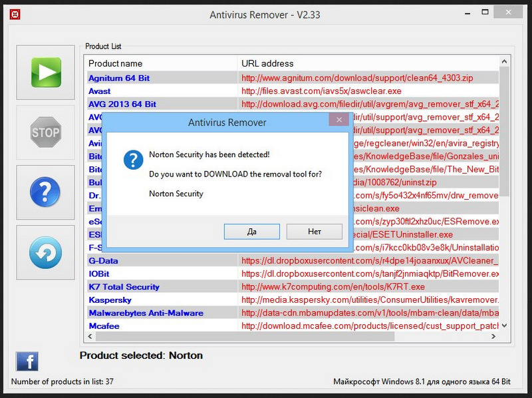
Task: Click the G-Data AVCleaner dropbox URL
Action: coord(370,261)
